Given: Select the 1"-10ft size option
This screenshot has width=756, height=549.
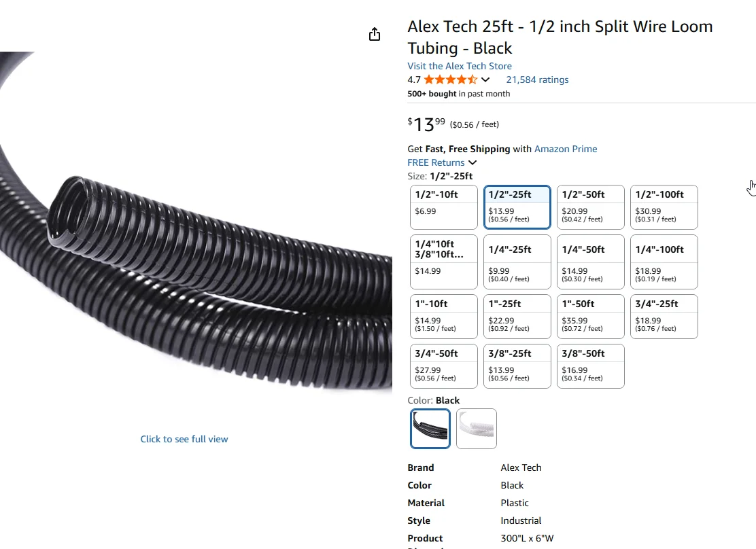Looking at the screenshot, I should click(444, 316).
